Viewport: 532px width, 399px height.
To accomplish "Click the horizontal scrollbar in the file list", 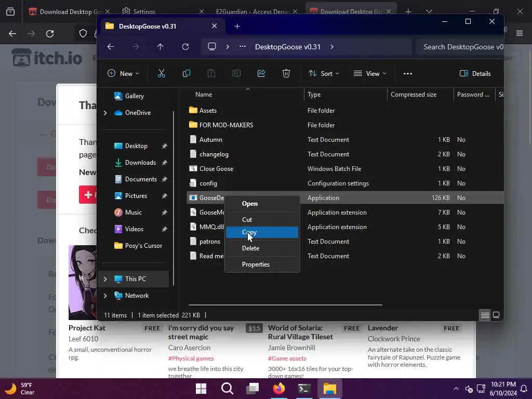I will click(x=285, y=304).
